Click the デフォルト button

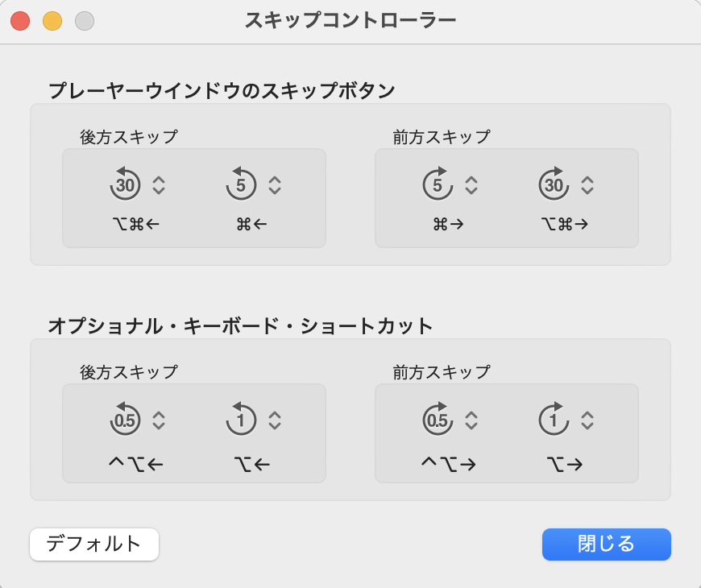[94, 545]
